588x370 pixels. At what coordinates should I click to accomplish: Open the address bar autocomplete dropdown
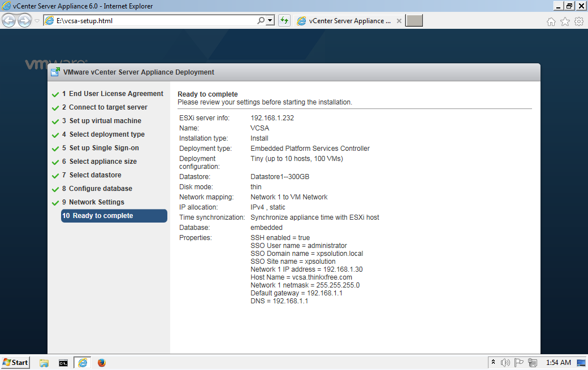click(270, 20)
